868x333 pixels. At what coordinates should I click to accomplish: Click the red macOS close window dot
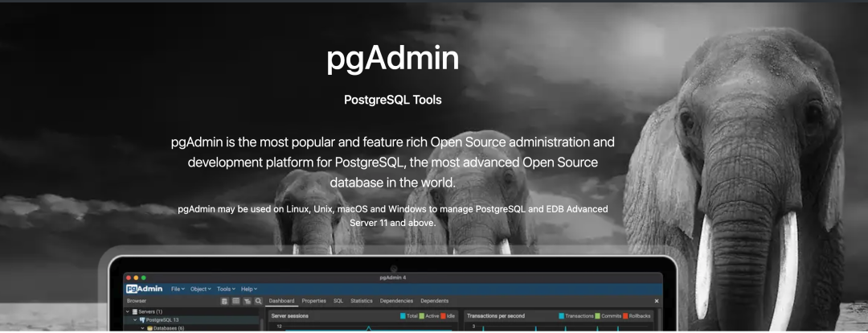click(129, 277)
